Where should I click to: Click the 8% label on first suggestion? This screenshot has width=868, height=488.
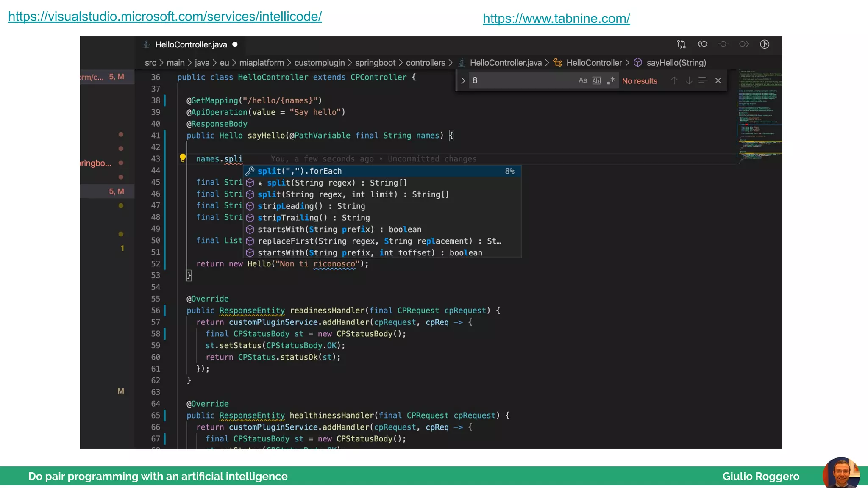pos(509,171)
